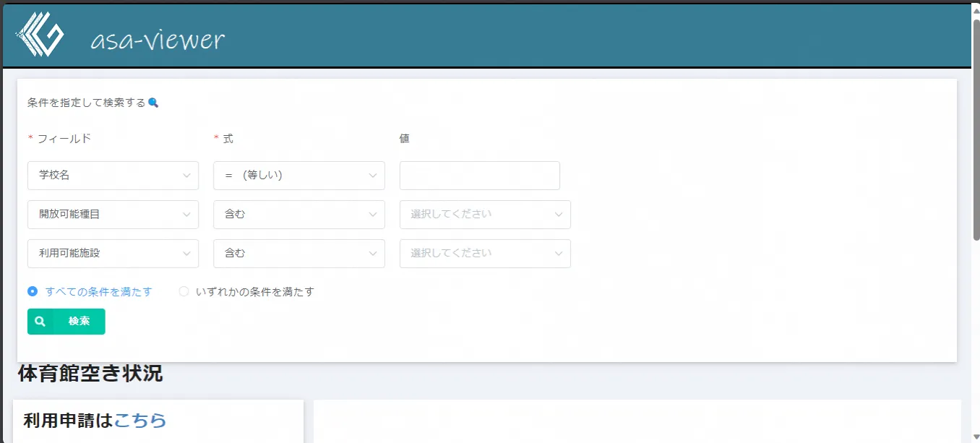Click the scrollbar up arrow
Image resolution: width=980 pixels, height=443 pixels.
coord(976,8)
